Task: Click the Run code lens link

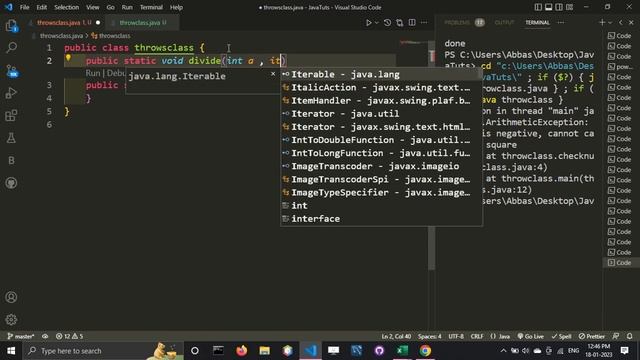Action: pos(93,73)
